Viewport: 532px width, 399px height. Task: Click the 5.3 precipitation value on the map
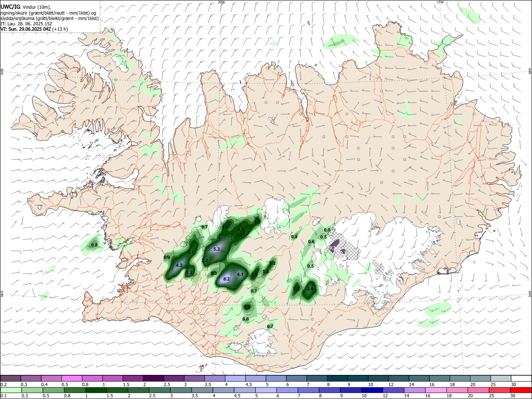[x=217, y=249]
